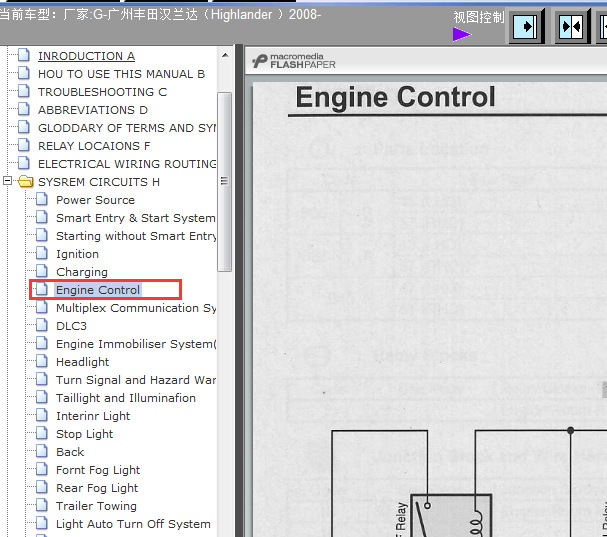Open Turn Signal and Hazard Warning page

(x=136, y=380)
